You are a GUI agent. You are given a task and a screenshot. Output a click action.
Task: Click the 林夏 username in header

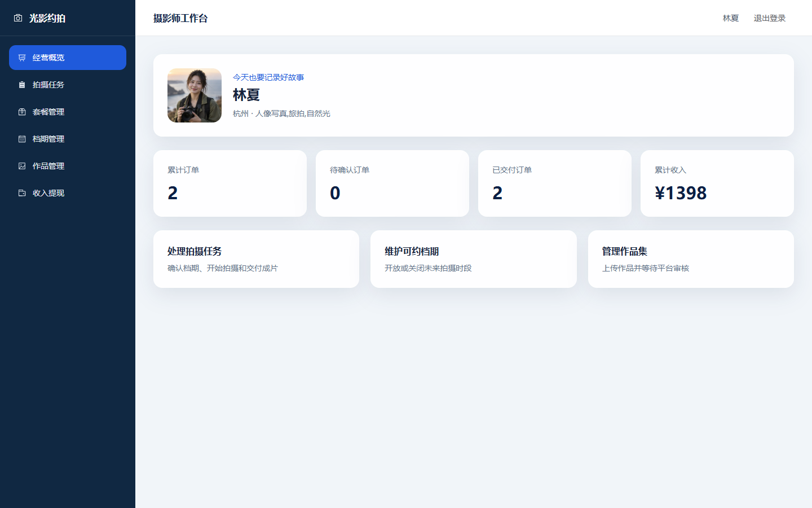coord(731,18)
